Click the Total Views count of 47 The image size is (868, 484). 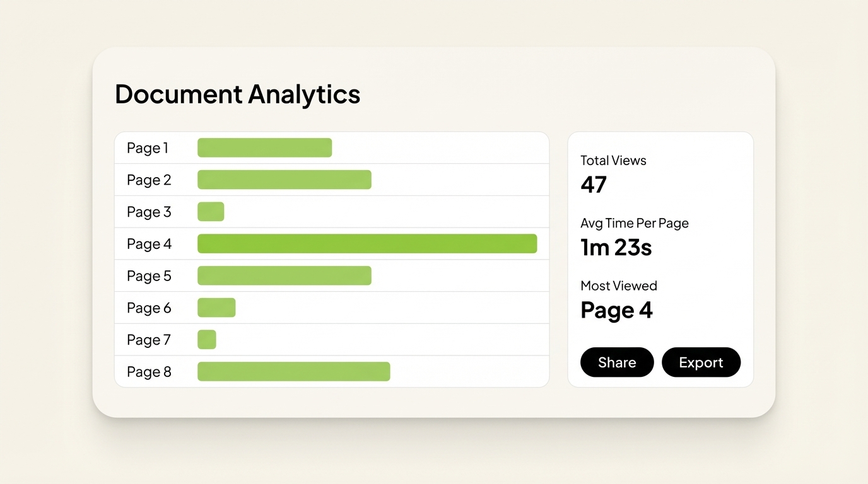click(594, 185)
